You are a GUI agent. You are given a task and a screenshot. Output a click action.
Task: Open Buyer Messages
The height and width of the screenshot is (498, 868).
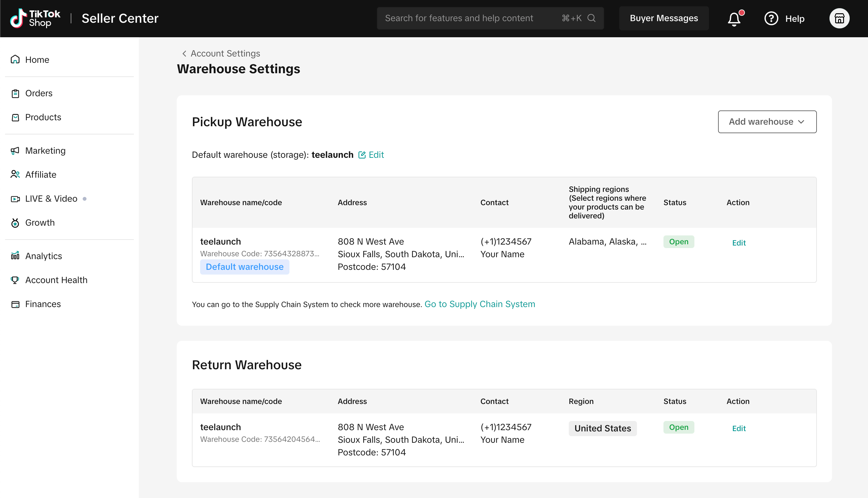point(663,18)
